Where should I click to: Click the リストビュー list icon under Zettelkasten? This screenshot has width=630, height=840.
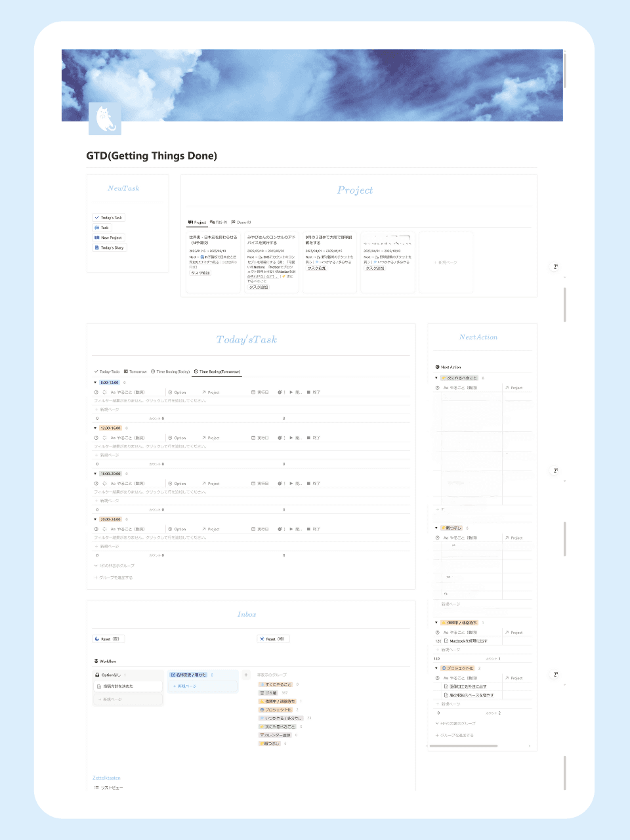click(96, 787)
